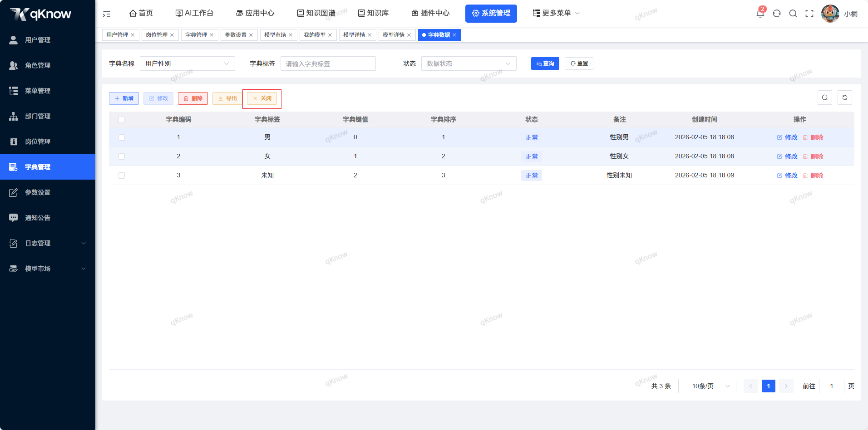Open 应用中心 in top navigation
The image size is (868, 430).
click(x=255, y=13)
